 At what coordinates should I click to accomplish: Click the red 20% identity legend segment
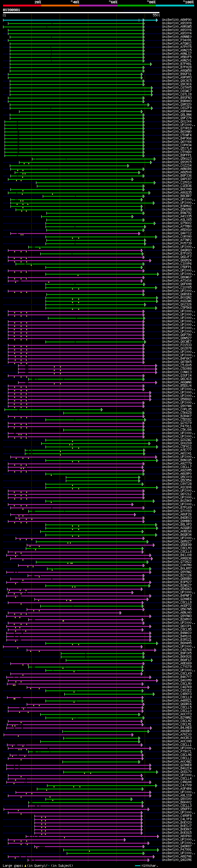coord(22,6)
